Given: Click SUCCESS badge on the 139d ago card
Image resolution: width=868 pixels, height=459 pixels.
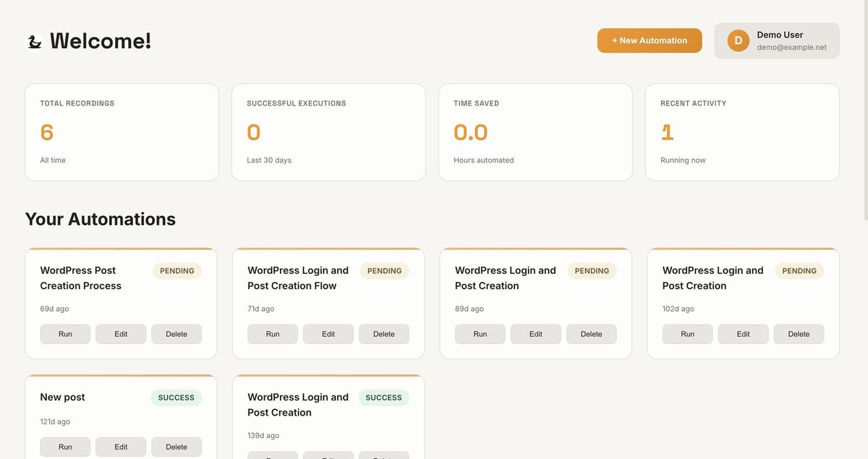Looking at the screenshot, I should click(x=384, y=398).
